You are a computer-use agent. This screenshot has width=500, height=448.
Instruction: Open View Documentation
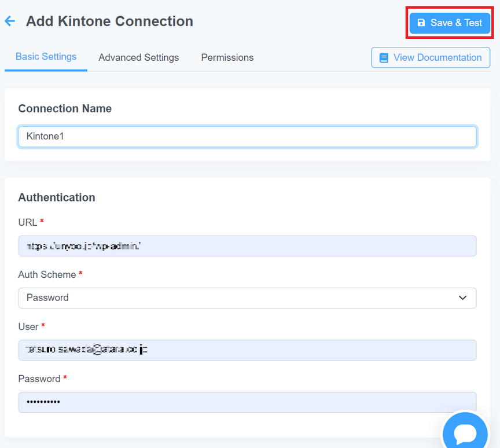(x=431, y=57)
